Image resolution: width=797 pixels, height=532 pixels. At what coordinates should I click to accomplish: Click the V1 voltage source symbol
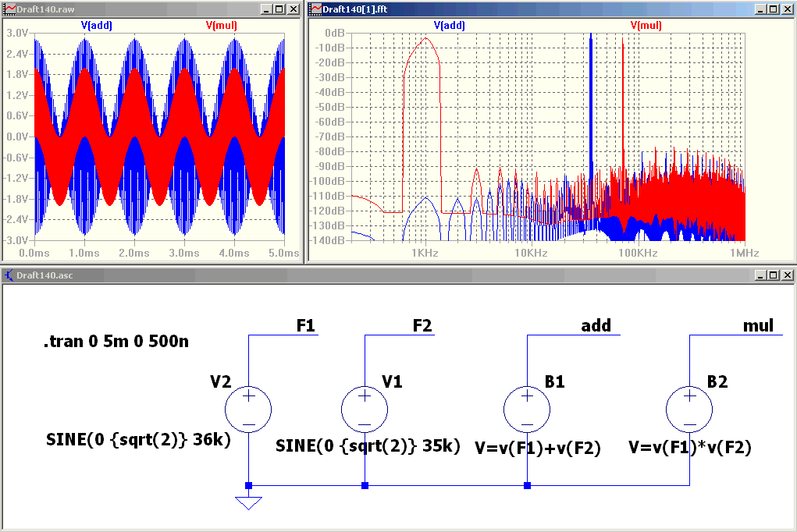[365, 410]
